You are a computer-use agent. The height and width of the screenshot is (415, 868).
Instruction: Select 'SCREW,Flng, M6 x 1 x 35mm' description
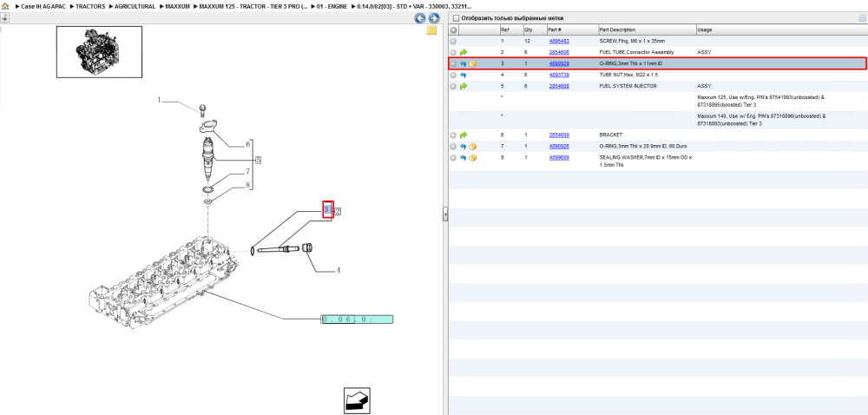point(632,41)
